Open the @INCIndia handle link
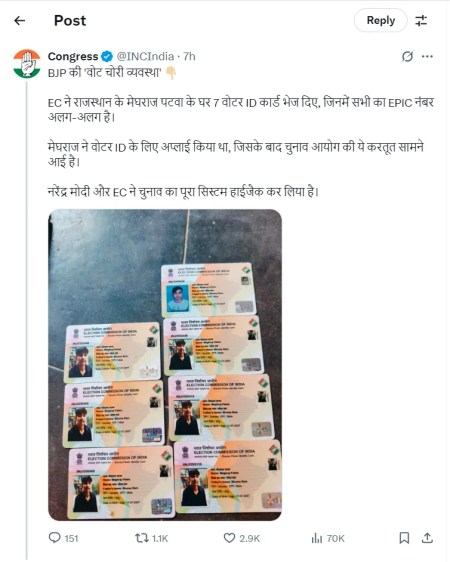Viewport: 450px width, 562px height. [x=145, y=56]
